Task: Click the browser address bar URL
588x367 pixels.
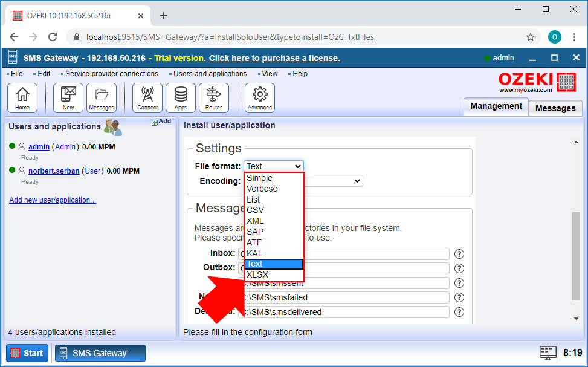Action: pos(230,37)
